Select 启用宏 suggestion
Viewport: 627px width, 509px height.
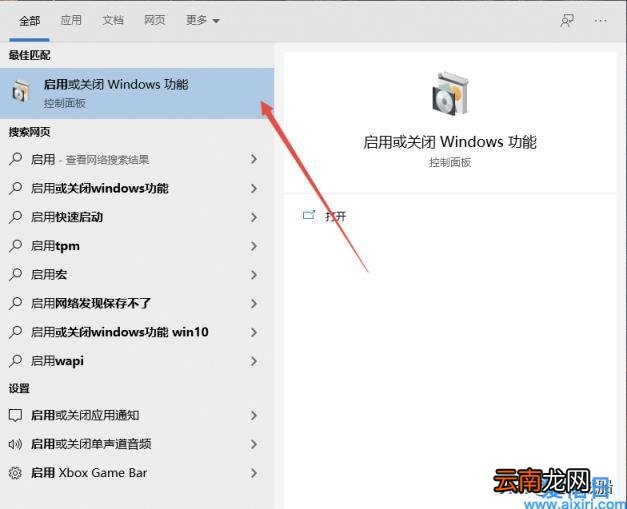pyautogui.click(x=137, y=275)
